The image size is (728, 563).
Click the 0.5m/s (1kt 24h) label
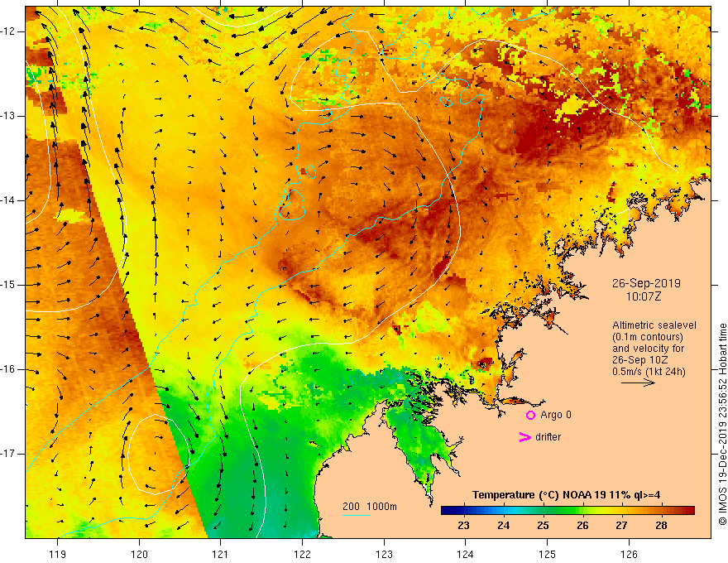point(649,372)
